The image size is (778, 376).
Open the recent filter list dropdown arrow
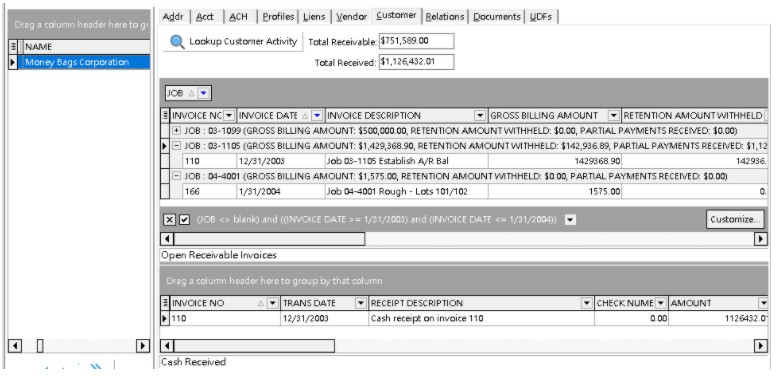(571, 220)
